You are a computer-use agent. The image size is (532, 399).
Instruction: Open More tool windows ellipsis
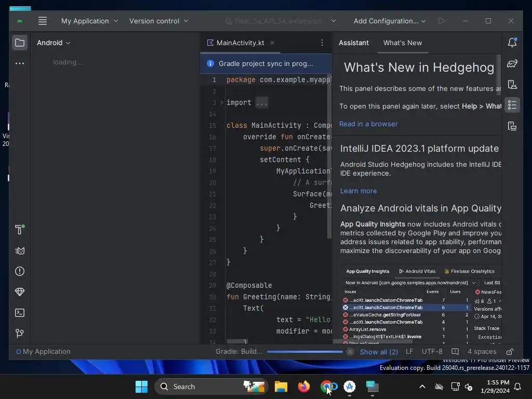(x=20, y=63)
